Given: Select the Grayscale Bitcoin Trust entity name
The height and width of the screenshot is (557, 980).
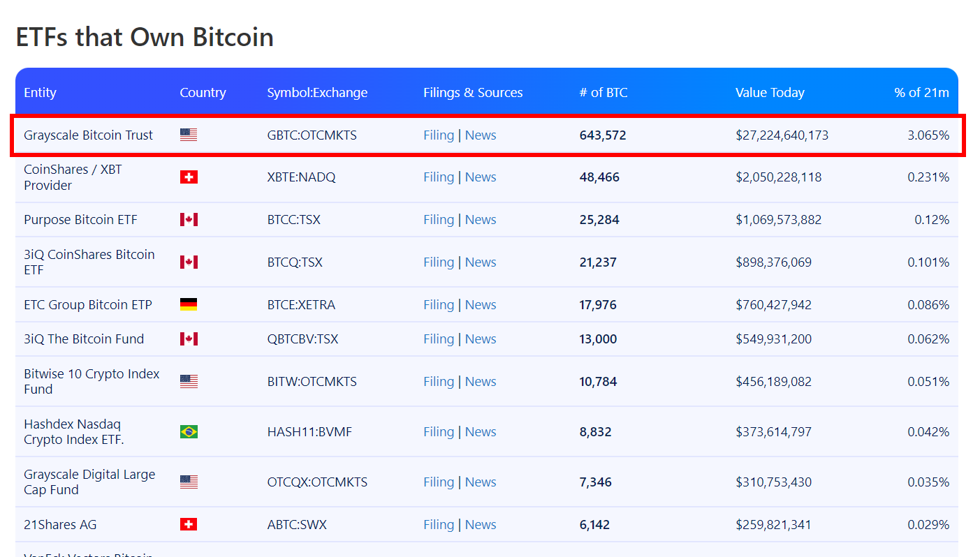Looking at the screenshot, I should click(x=88, y=135).
